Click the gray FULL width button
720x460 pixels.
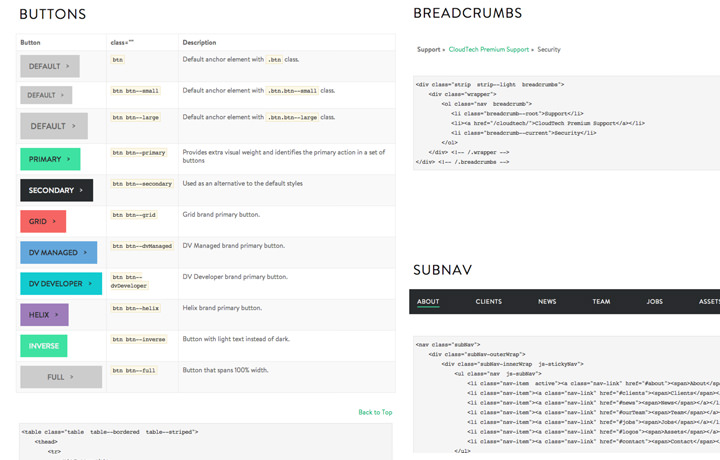[x=61, y=377]
